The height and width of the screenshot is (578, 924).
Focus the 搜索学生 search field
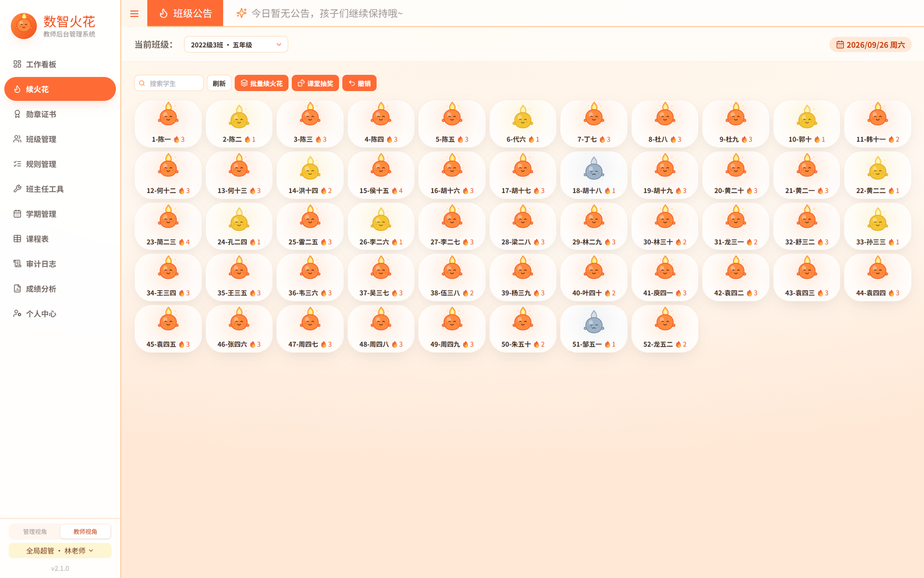[169, 83]
